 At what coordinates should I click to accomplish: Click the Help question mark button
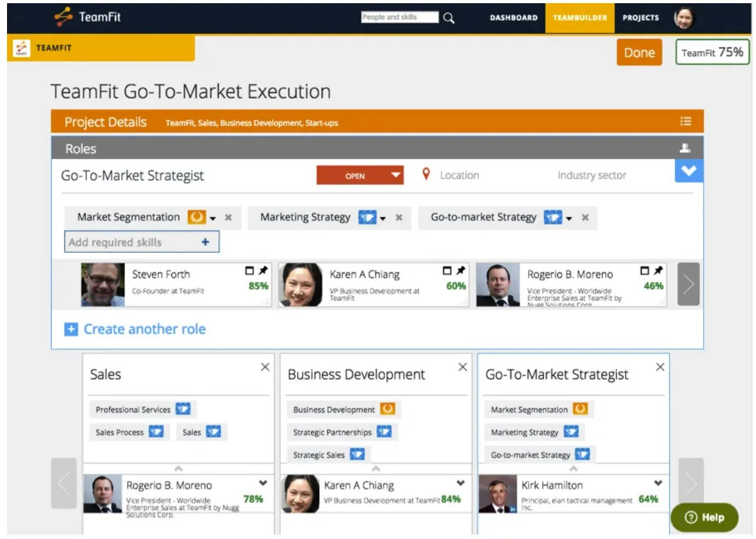point(704,518)
